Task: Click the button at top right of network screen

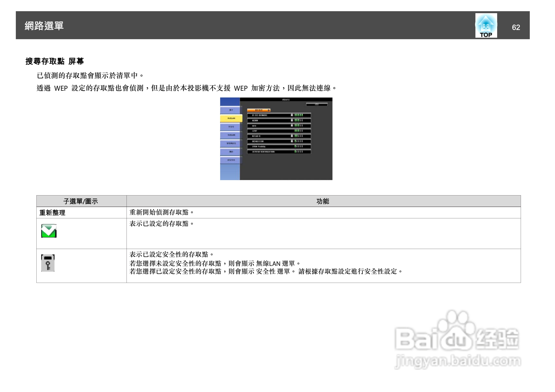Action: tap(317, 104)
